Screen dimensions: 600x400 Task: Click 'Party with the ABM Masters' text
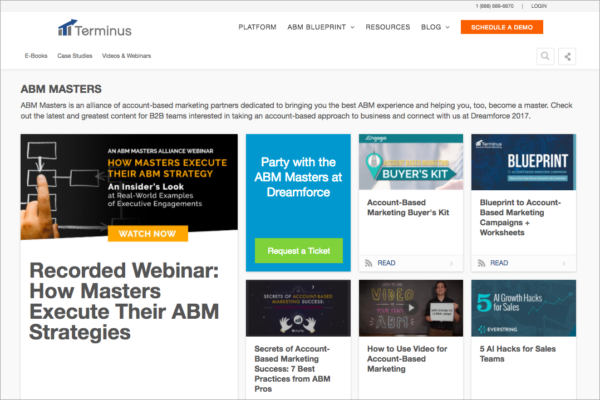point(298,177)
